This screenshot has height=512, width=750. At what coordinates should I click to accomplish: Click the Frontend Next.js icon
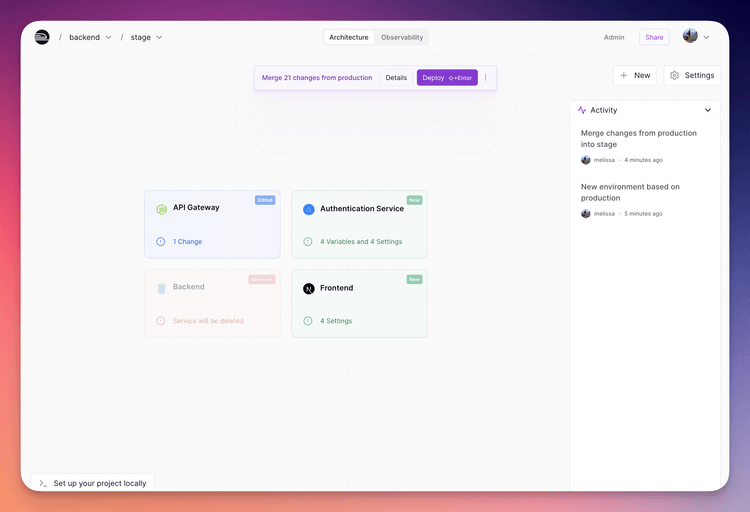tap(309, 288)
